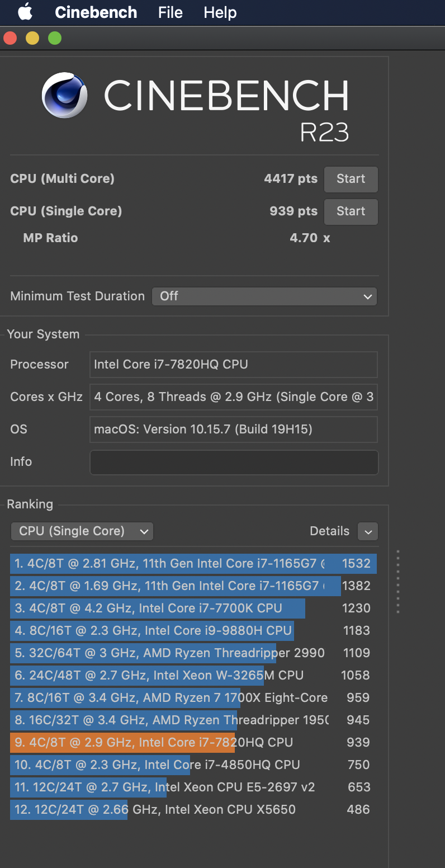Viewport: 445px width, 868px height.
Task: Click the Cores x GHz field
Action: 234,397
